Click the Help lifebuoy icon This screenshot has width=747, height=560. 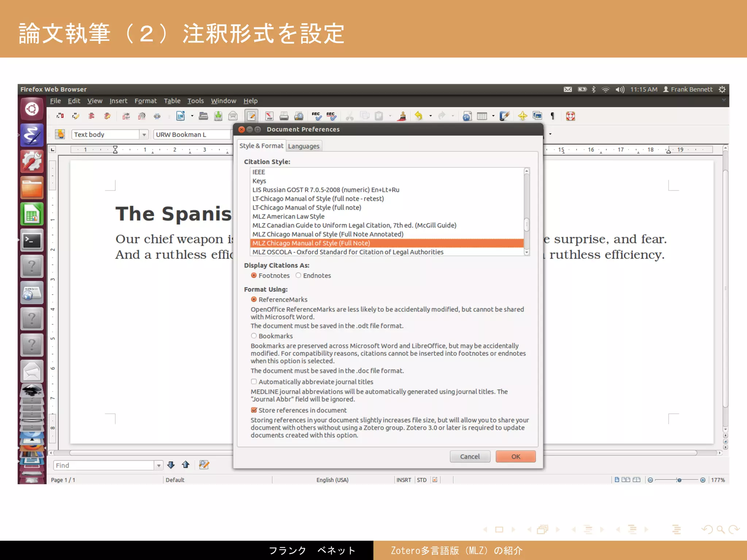point(570,116)
